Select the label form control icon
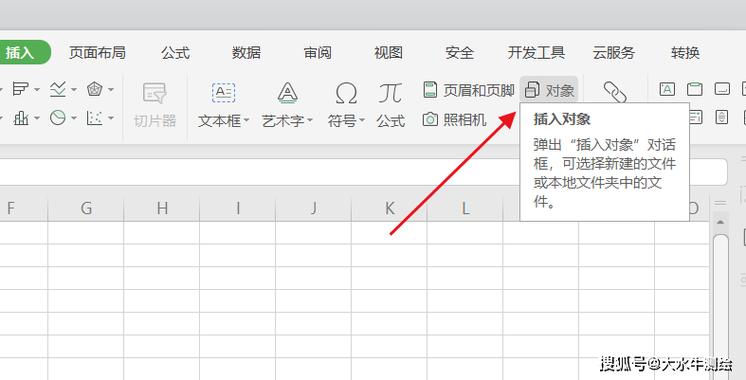The width and height of the screenshot is (746, 380). (x=667, y=89)
